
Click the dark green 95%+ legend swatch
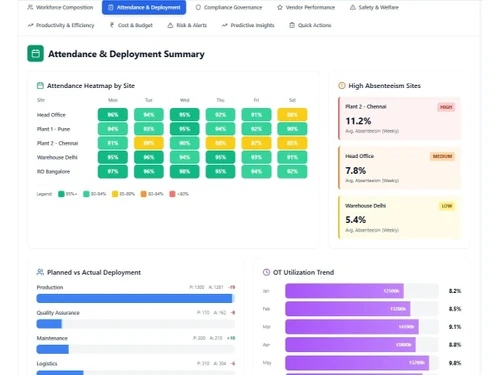(61, 194)
